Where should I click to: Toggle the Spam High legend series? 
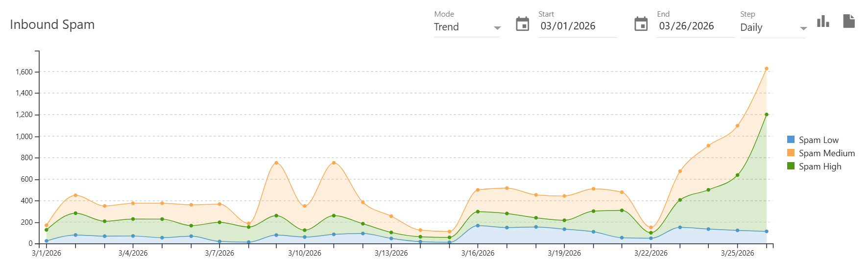(x=820, y=167)
